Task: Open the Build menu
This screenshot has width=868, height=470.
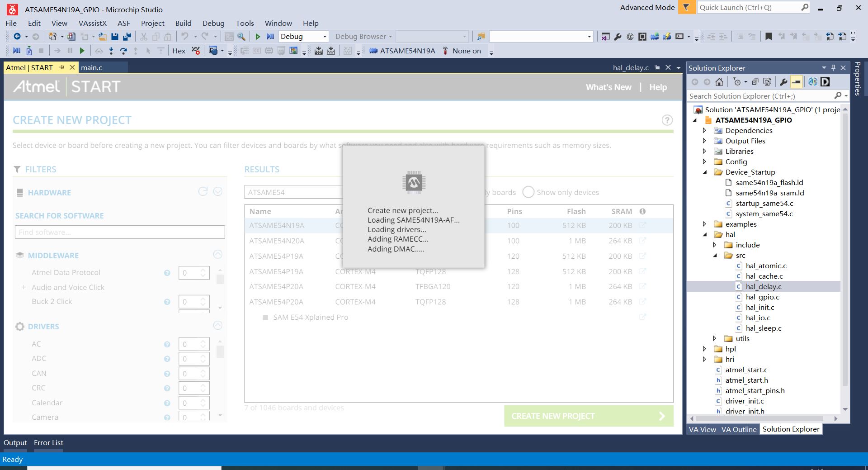Action: tap(183, 23)
